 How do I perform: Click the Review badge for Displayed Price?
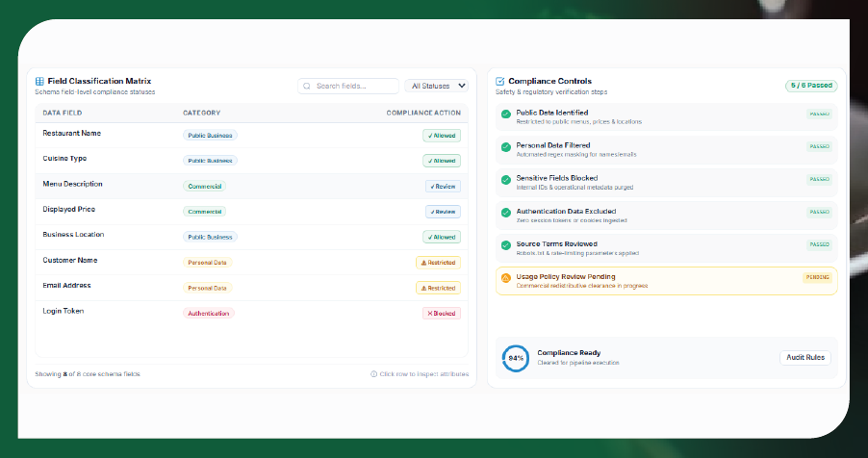pyautogui.click(x=443, y=212)
